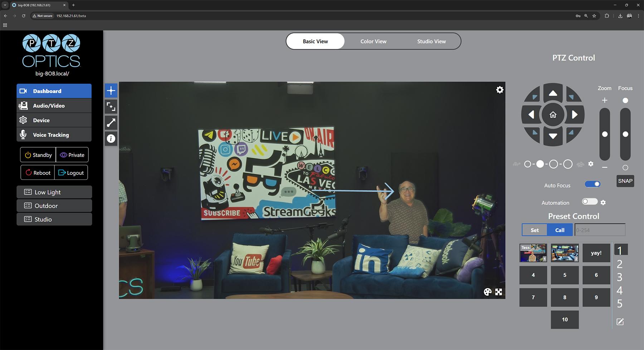This screenshot has height=350, width=644.
Task: Click the Standby button
Action: click(38, 155)
